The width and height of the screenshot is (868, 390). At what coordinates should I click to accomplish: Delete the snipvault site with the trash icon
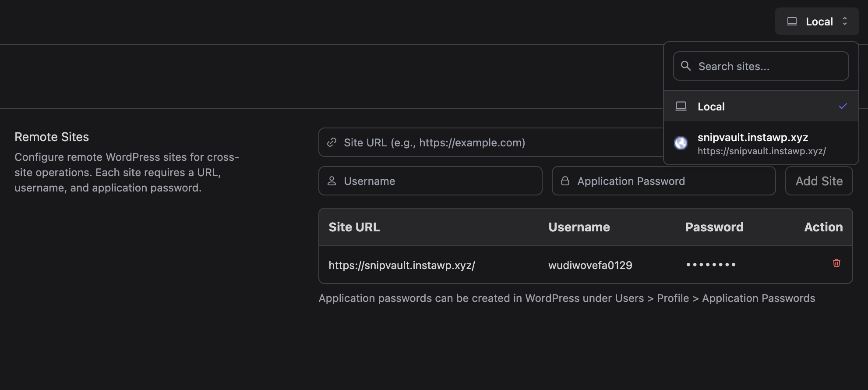[836, 263]
